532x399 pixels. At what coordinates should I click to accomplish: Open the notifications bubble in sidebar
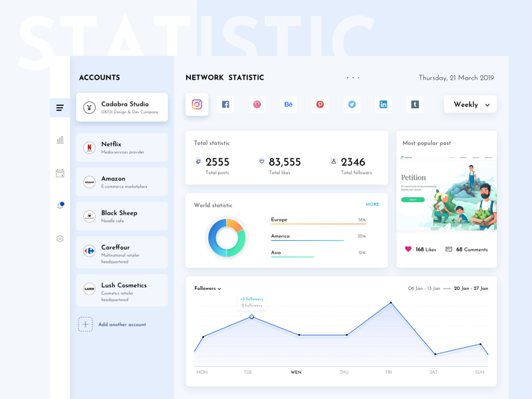(x=60, y=205)
